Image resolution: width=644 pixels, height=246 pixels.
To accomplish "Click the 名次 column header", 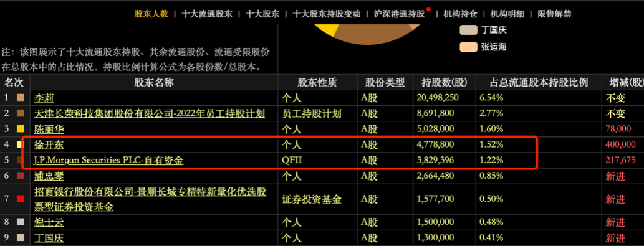I will (14, 82).
